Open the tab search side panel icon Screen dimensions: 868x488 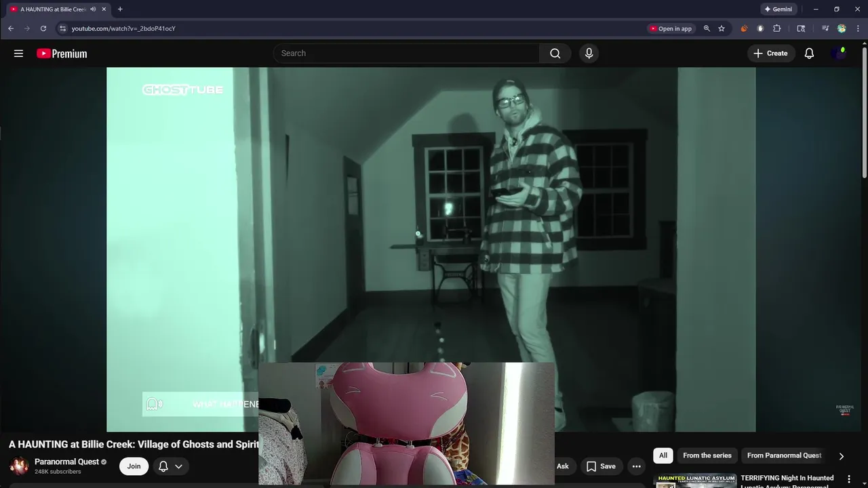coord(801,28)
